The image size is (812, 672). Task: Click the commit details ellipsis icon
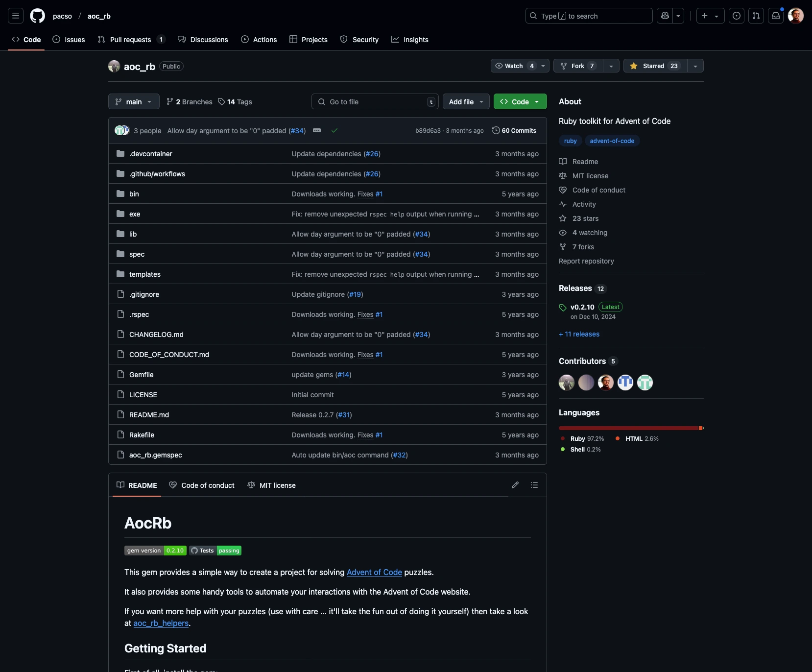(317, 131)
